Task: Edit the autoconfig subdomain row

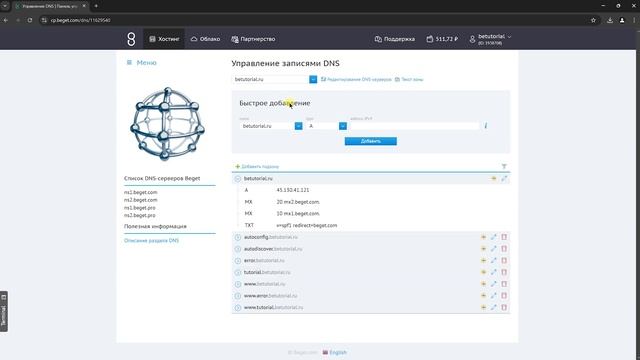Action: (493, 237)
